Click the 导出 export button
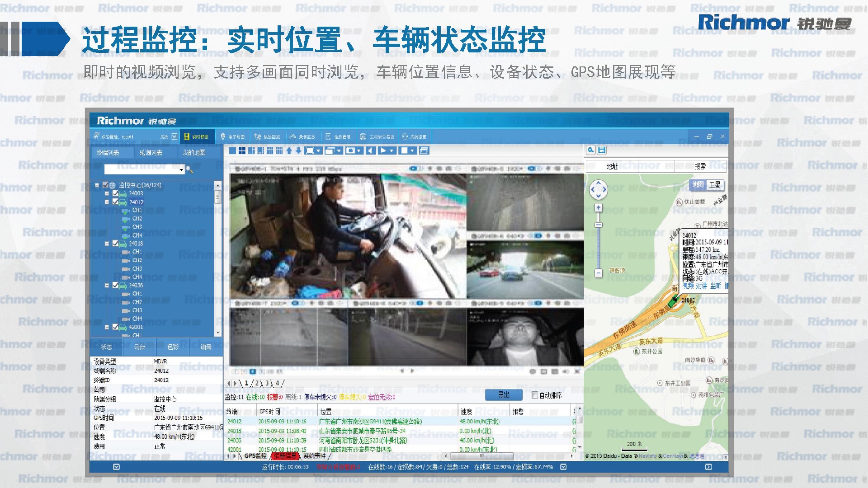 coord(504,395)
